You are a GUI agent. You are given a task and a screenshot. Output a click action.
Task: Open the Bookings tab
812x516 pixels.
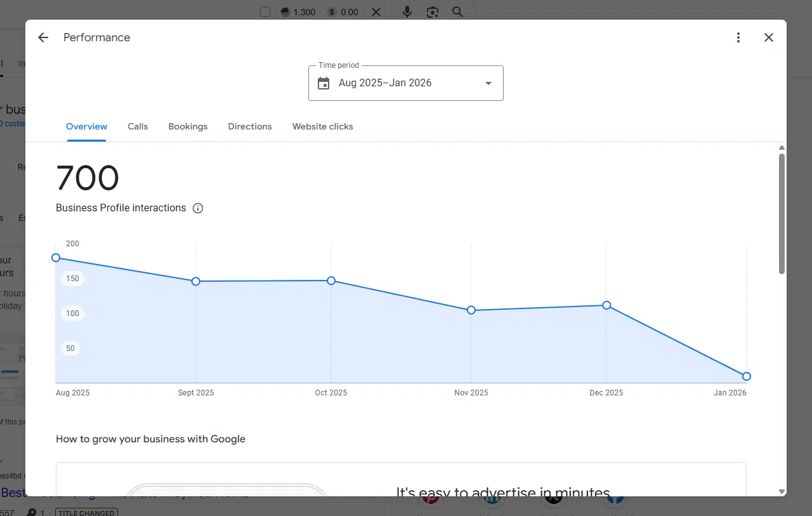coord(188,126)
